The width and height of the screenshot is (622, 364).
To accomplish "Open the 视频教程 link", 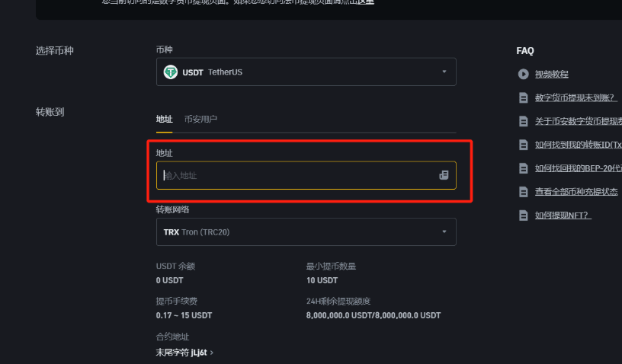I will (x=552, y=74).
